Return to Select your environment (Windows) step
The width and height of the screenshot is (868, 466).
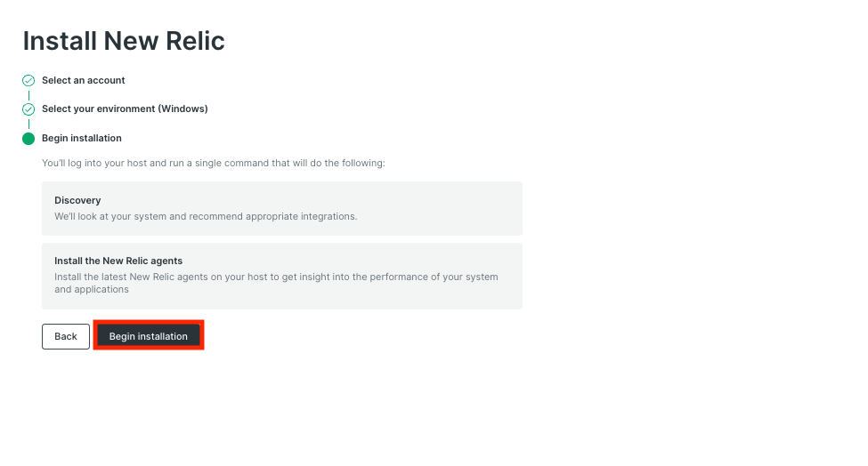125,109
